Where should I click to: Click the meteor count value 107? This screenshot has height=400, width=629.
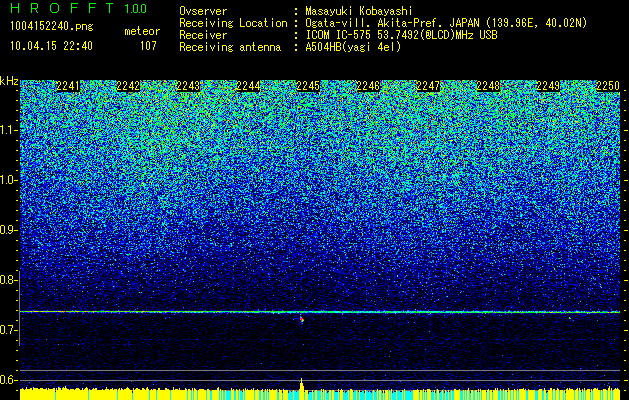coord(148,46)
